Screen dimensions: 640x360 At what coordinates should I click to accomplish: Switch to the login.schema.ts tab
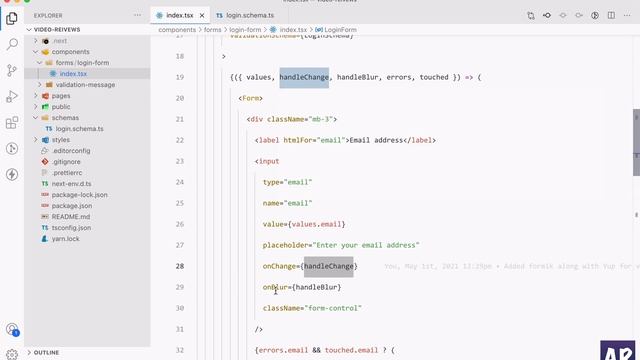250,16
